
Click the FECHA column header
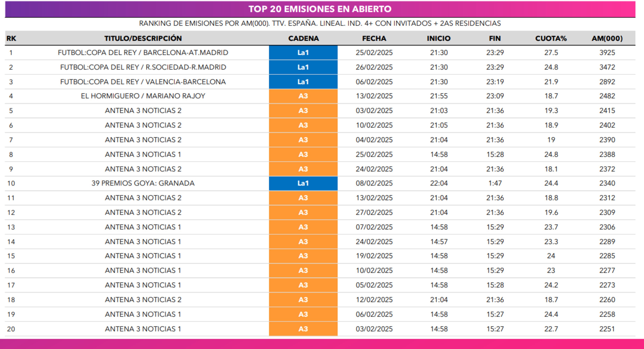pyautogui.click(x=374, y=38)
